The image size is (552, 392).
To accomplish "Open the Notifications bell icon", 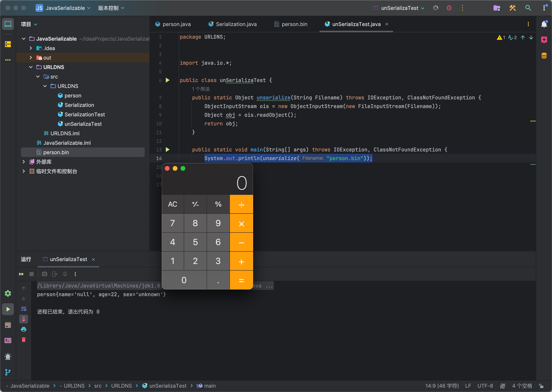I will click(x=544, y=24).
